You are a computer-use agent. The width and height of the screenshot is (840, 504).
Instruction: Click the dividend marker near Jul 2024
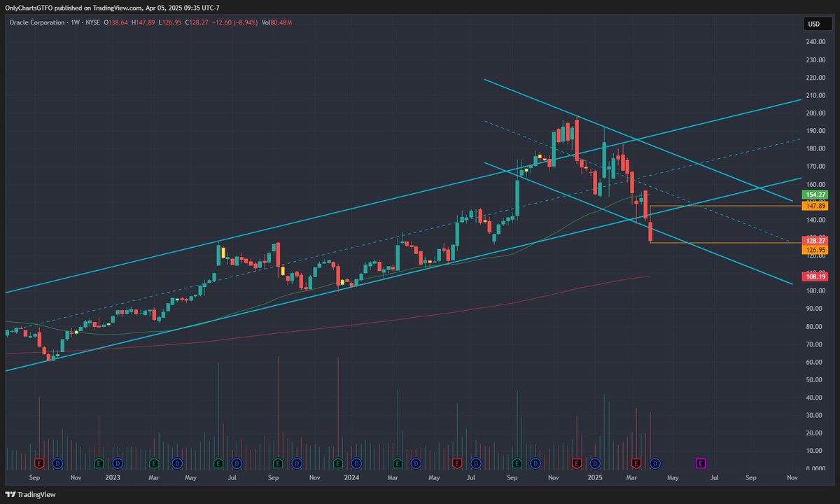pyautogui.click(x=475, y=463)
